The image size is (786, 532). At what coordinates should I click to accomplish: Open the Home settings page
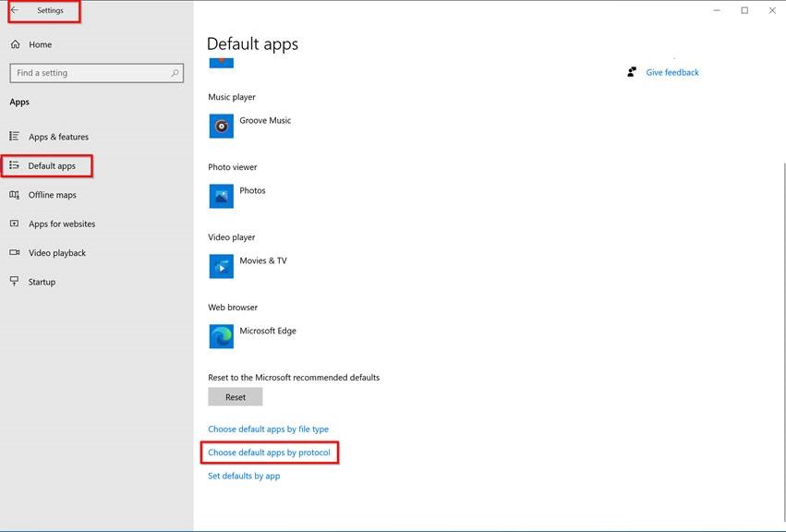[40, 44]
